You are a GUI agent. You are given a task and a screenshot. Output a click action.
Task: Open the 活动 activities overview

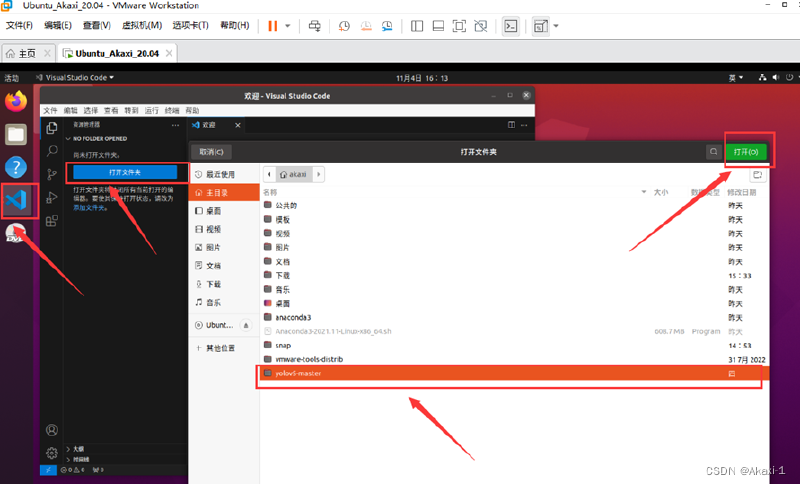coord(12,78)
